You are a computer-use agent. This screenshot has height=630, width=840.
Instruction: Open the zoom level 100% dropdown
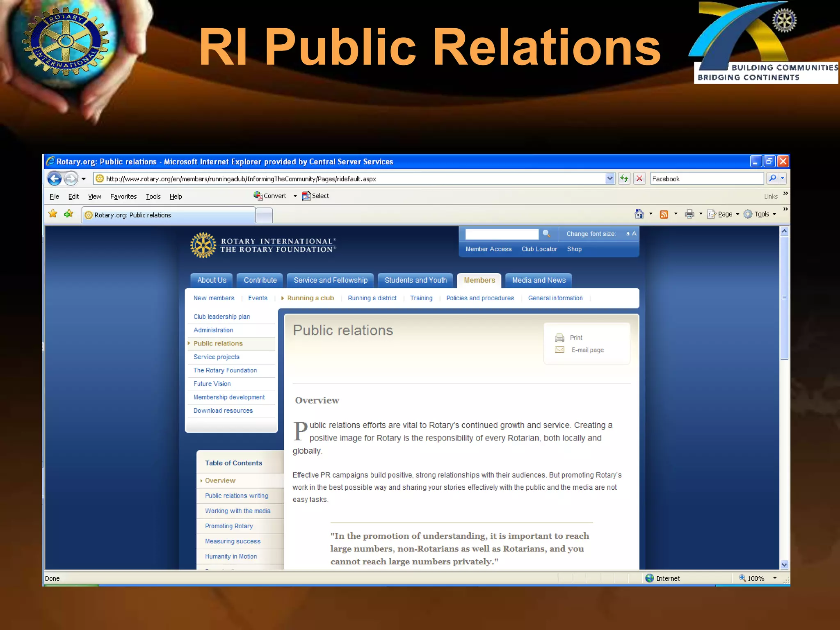point(775,578)
